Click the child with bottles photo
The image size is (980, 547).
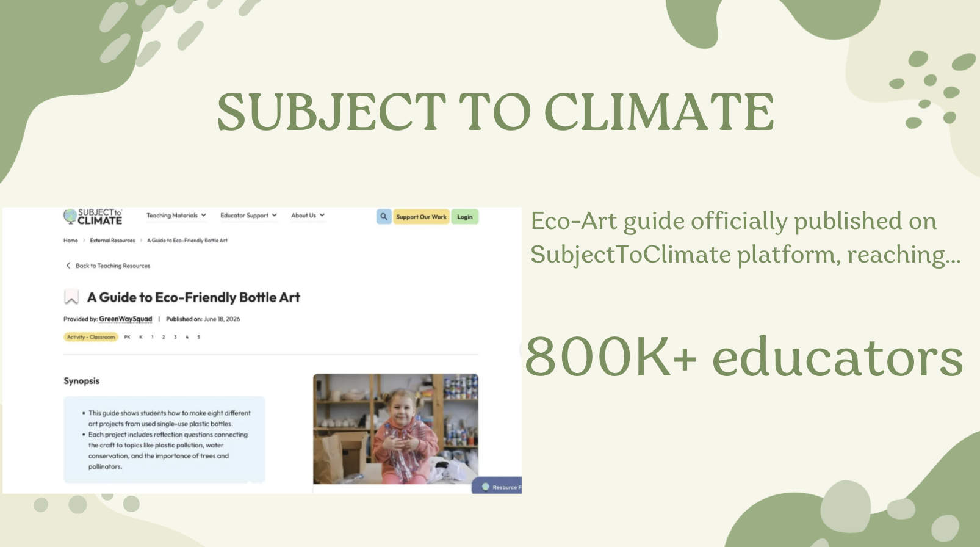(x=395, y=429)
